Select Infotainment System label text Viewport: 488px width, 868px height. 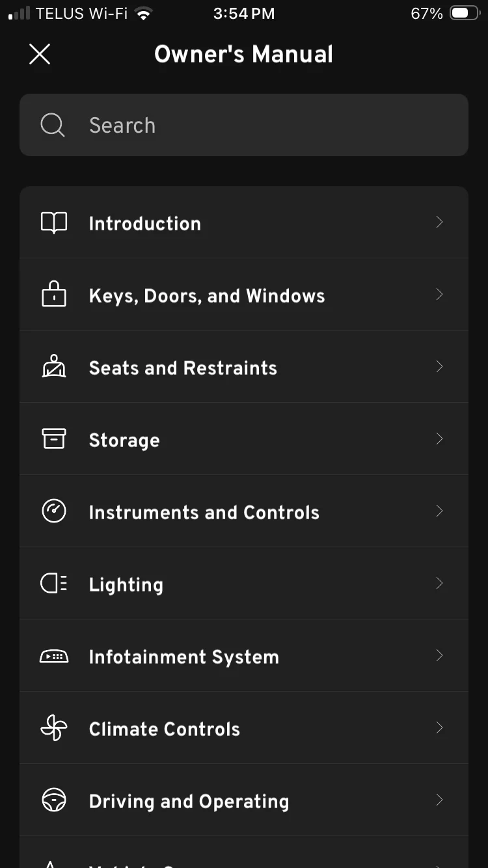(x=183, y=657)
